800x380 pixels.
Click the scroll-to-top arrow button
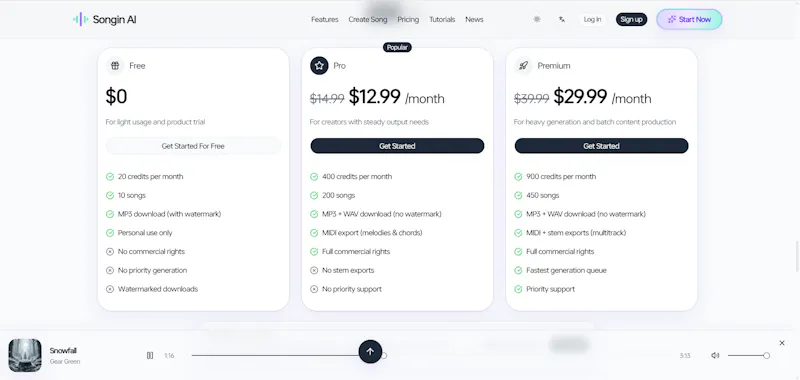[x=370, y=351]
